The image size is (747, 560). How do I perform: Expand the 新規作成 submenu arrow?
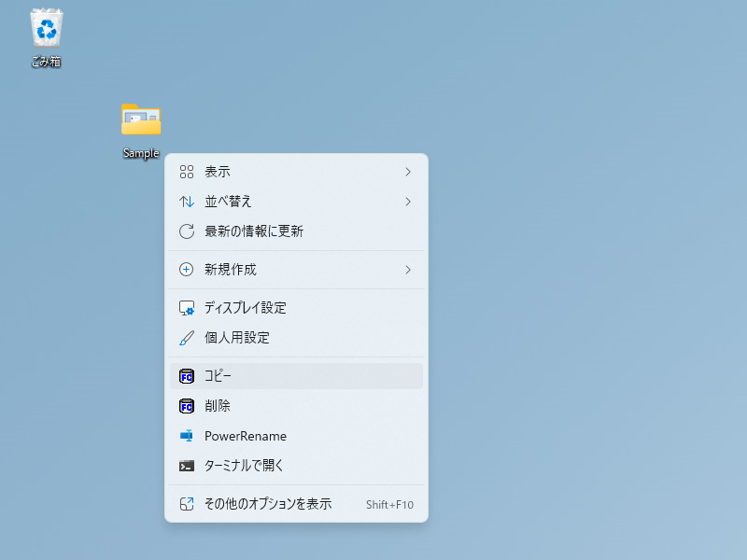[408, 270]
